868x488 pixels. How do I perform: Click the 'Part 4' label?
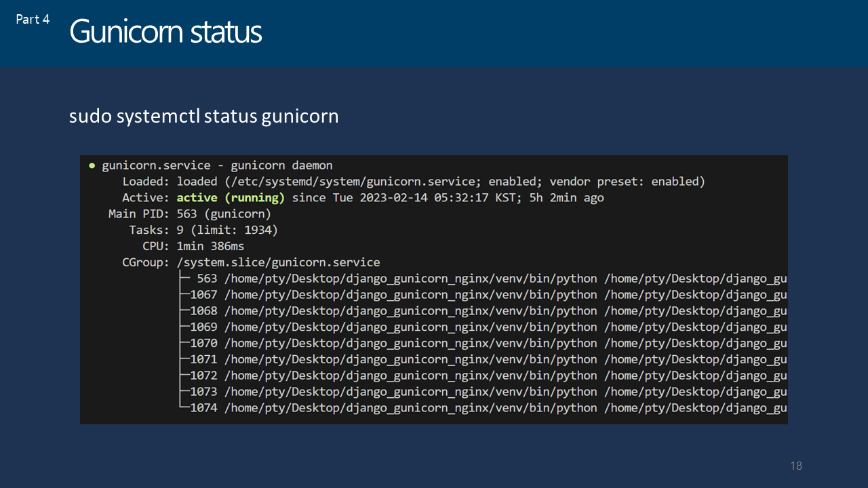(33, 19)
